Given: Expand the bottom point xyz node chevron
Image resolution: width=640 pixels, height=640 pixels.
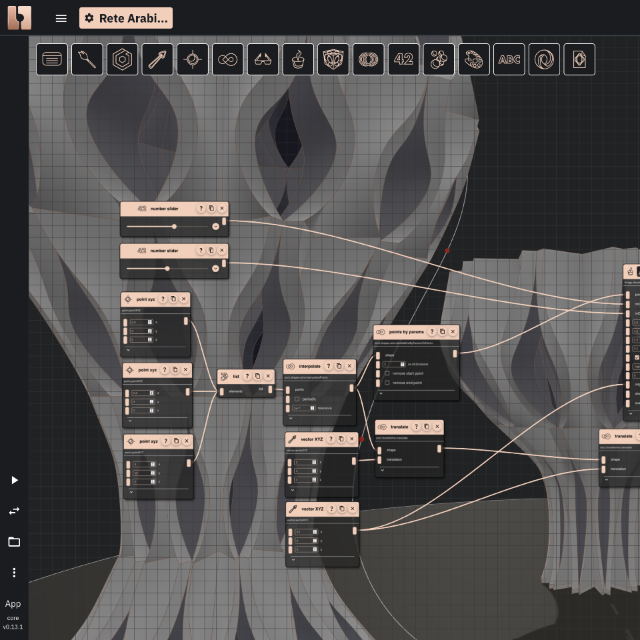Looking at the screenshot, I should [x=131, y=492].
